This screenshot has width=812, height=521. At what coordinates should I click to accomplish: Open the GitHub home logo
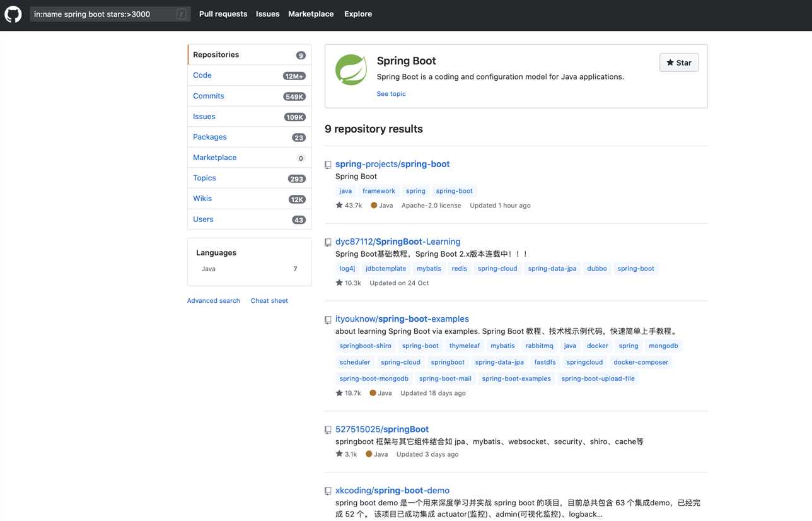(13, 14)
